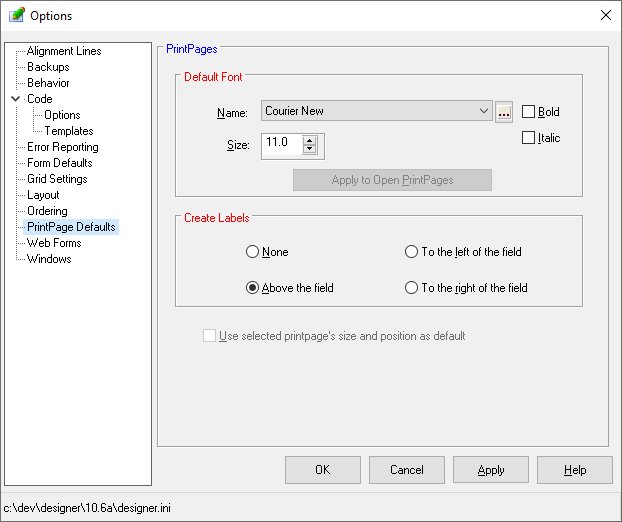Click the Help button

coord(574,470)
